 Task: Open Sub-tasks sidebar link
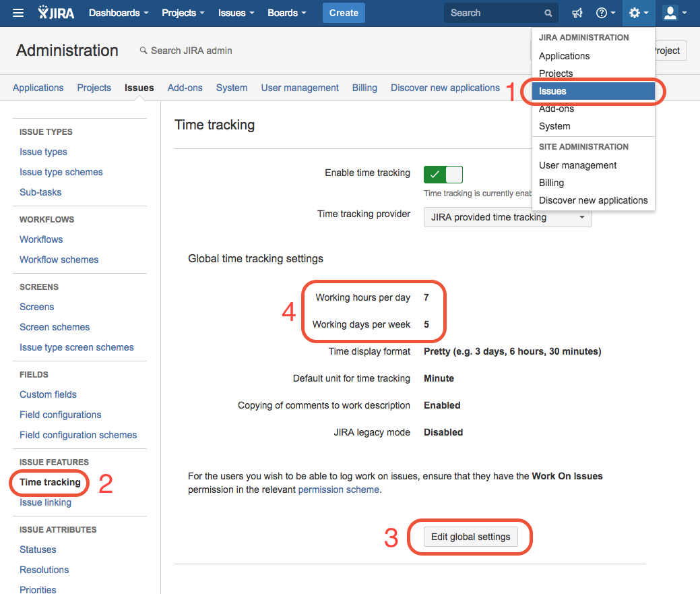click(x=40, y=192)
